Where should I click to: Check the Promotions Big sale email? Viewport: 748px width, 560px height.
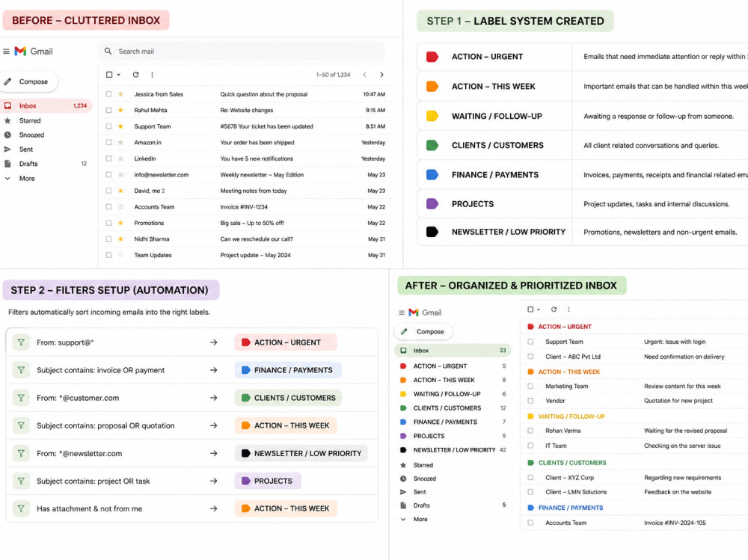tap(108, 223)
